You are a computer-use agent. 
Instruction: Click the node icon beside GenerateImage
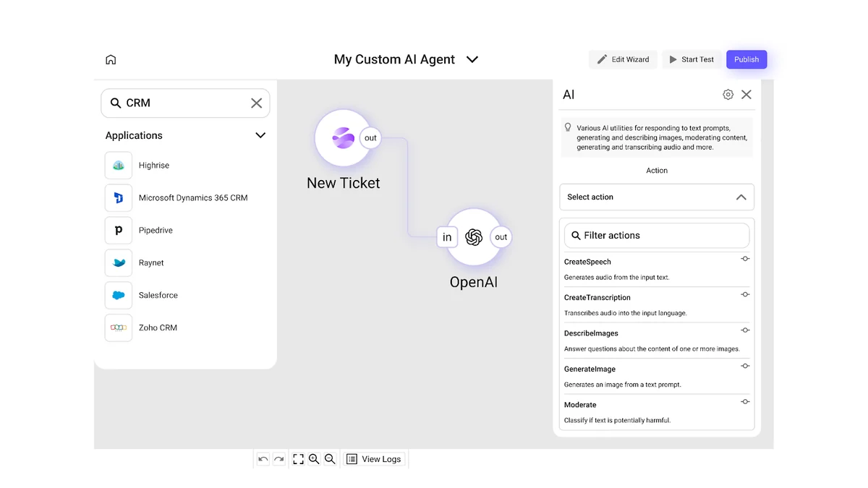745,367
